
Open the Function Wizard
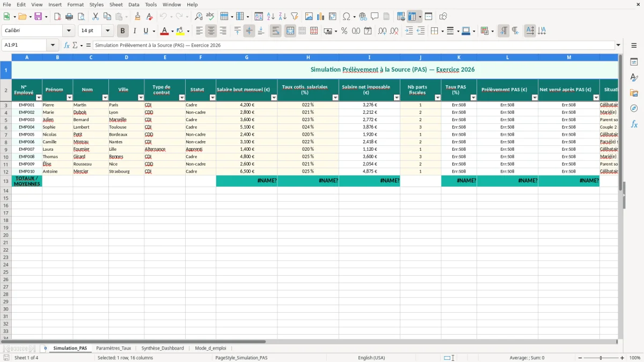point(67,46)
